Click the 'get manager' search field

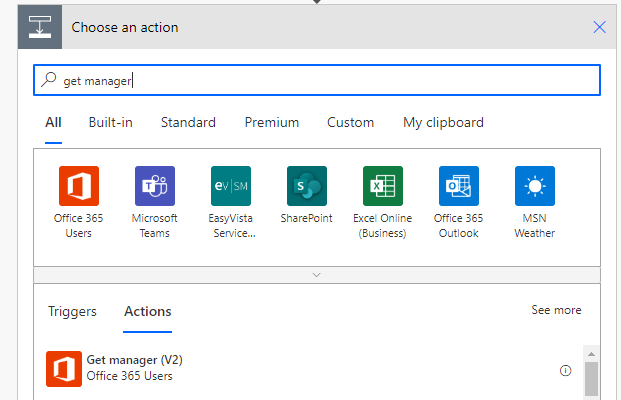click(x=317, y=80)
